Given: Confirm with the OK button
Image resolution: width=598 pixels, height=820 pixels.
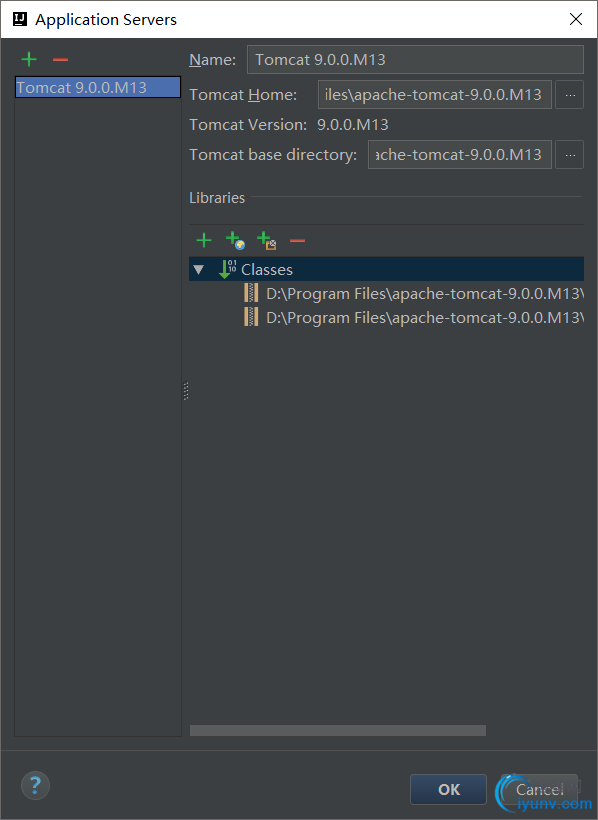Looking at the screenshot, I should (x=448, y=789).
